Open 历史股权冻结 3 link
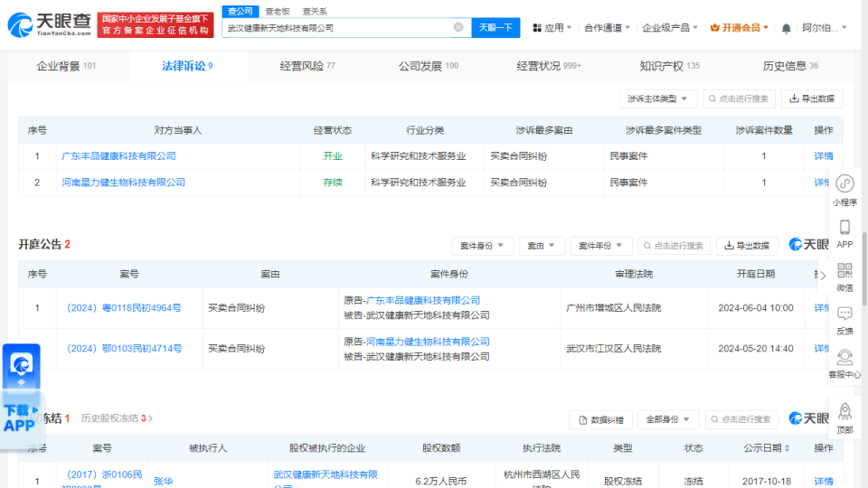 click(x=117, y=418)
